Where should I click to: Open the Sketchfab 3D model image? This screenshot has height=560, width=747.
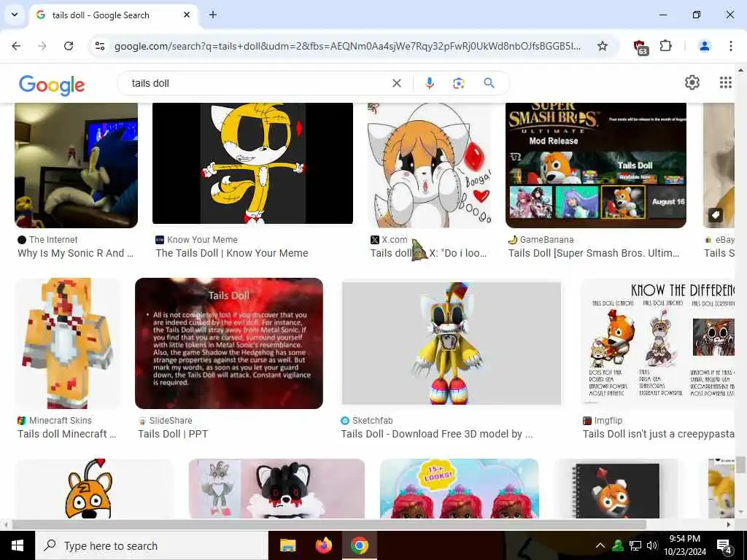click(452, 343)
